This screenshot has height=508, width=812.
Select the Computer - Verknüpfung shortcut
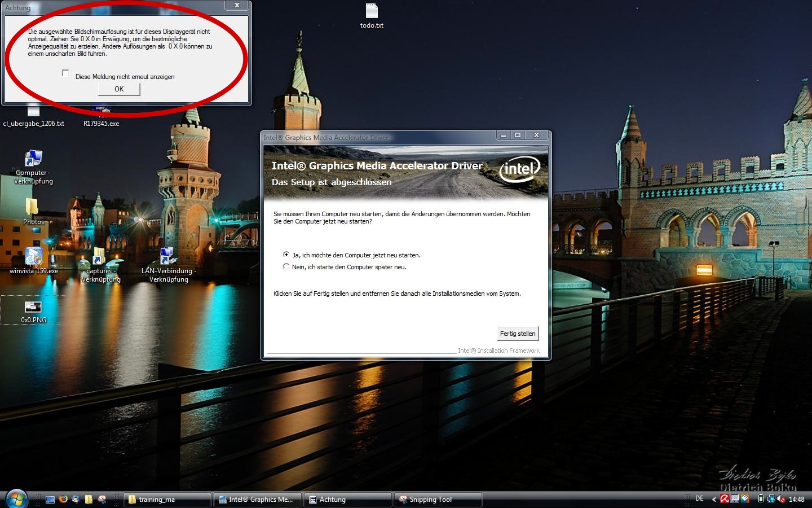click(33, 168)
